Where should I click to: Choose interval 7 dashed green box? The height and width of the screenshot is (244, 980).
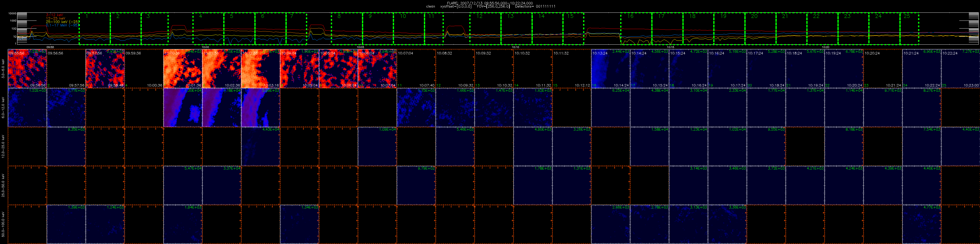(x=296, y=29)
